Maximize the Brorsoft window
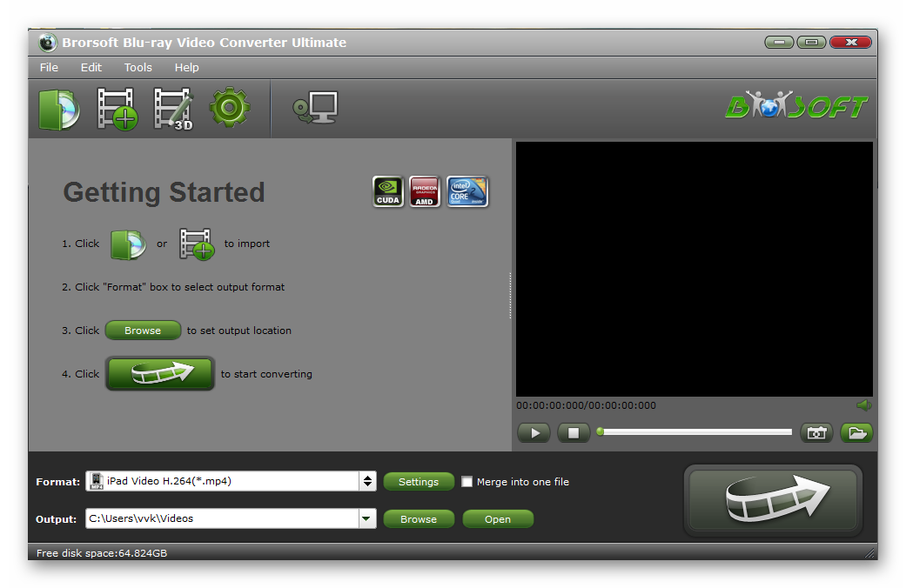 811,42
